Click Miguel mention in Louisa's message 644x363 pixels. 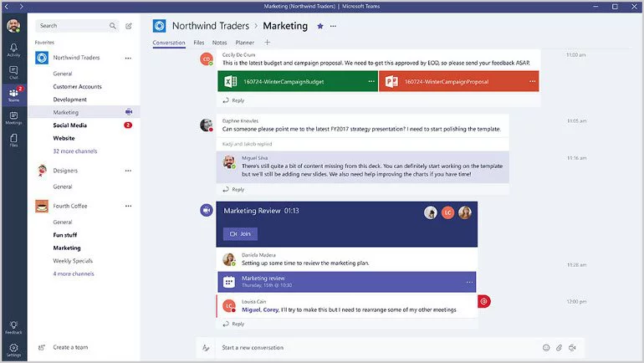tap(251, 309)
